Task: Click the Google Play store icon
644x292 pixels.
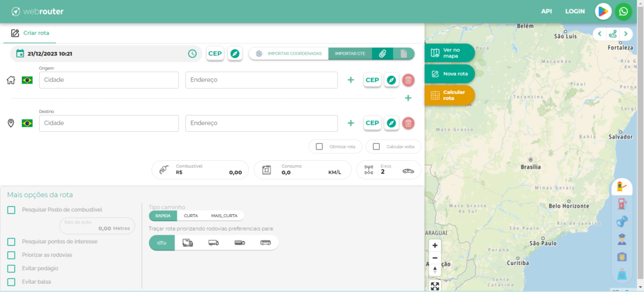Action: coord(603,11)
